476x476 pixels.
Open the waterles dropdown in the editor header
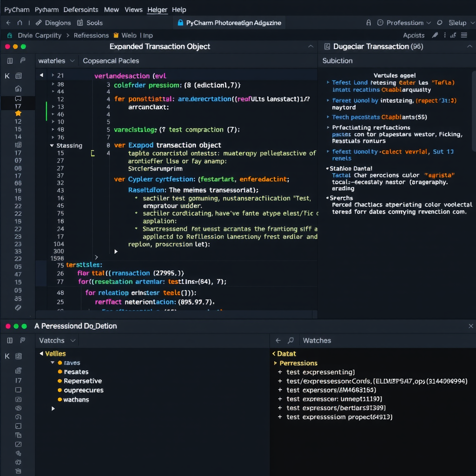coord(56,60)
